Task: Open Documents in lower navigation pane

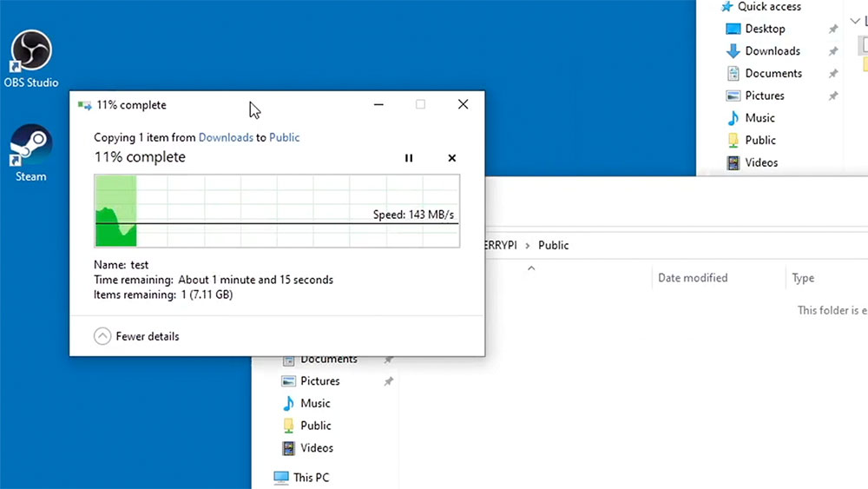Action: click(328, 360)
